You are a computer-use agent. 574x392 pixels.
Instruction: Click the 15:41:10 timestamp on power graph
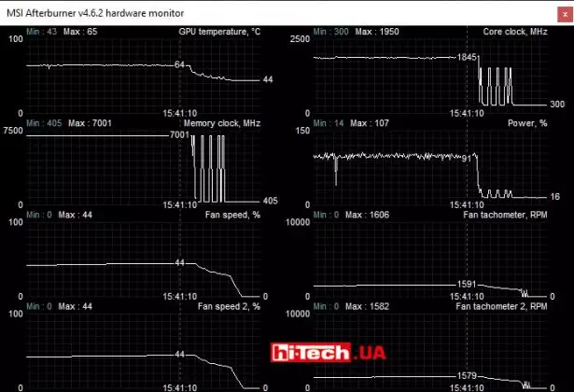tap(467, 205)
